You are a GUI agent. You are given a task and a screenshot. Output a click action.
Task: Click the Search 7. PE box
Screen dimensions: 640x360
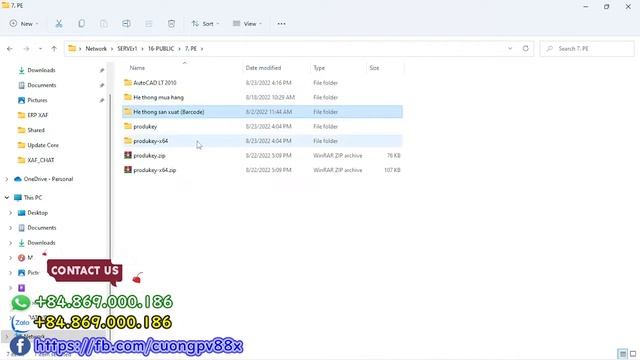[x=587, y=49]
